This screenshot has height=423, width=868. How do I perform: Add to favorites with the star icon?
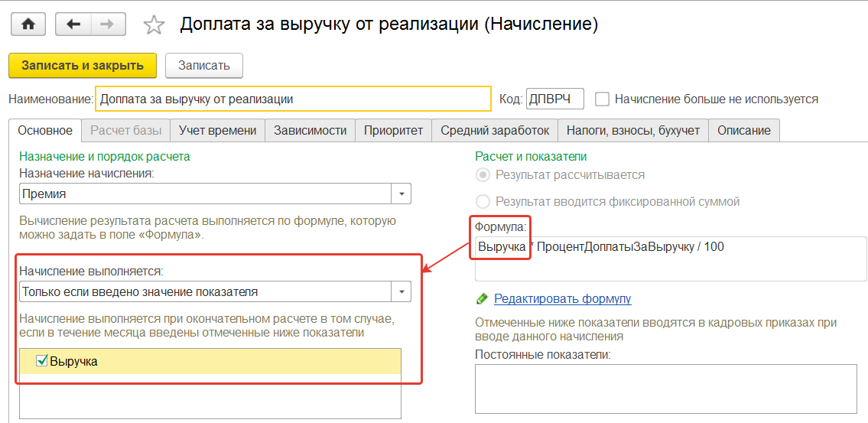tap(154, 25)
